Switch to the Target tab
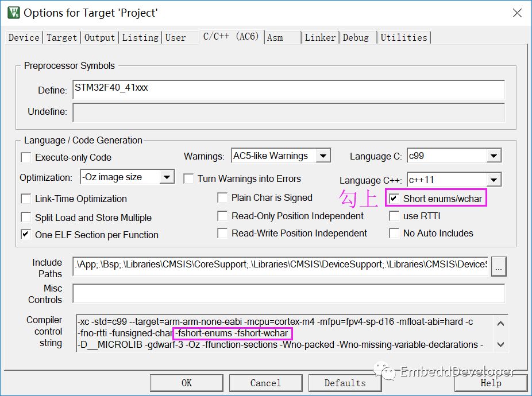532x396 pixels. coord(61,37)
